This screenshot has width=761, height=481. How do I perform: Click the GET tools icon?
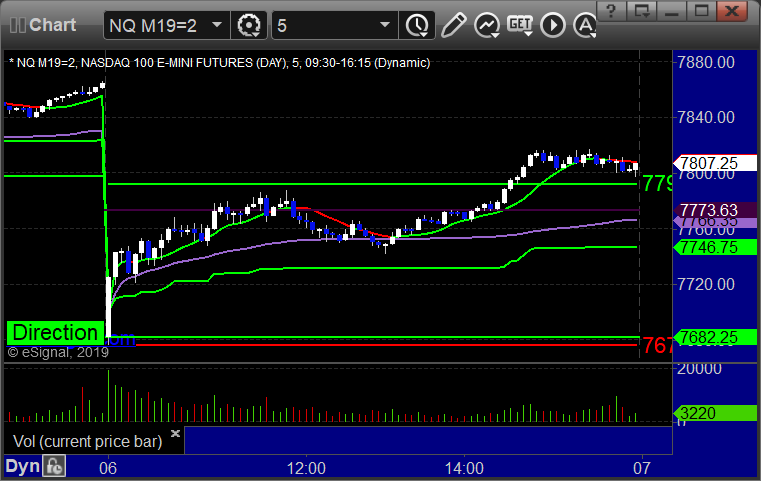[x=520, y=25]
